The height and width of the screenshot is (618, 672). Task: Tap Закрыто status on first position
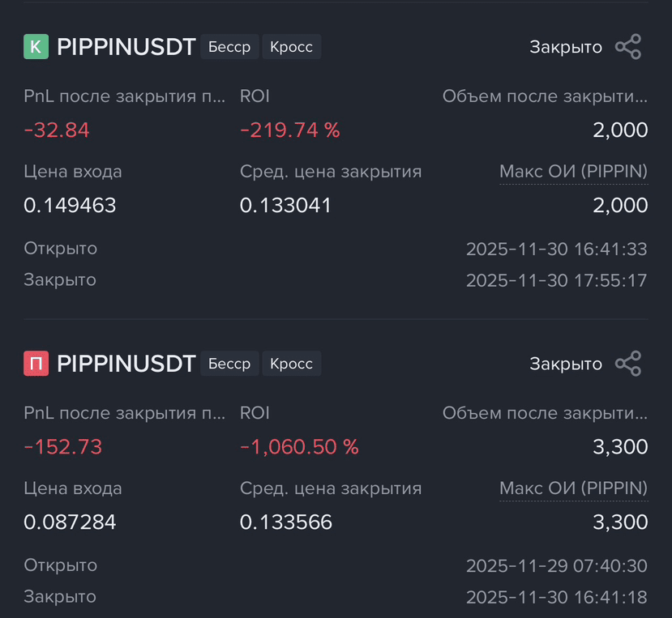566,47
